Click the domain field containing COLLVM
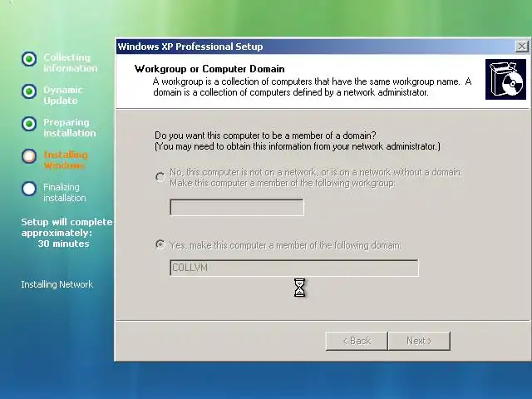Image resolution: width=532 pixels, height=399 pixels. (x=293, y=268)
